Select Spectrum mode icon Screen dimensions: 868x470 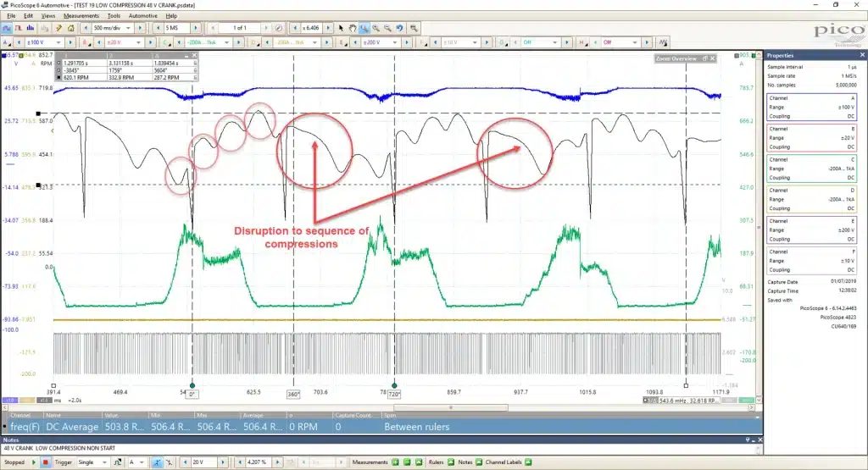point(30,28)
